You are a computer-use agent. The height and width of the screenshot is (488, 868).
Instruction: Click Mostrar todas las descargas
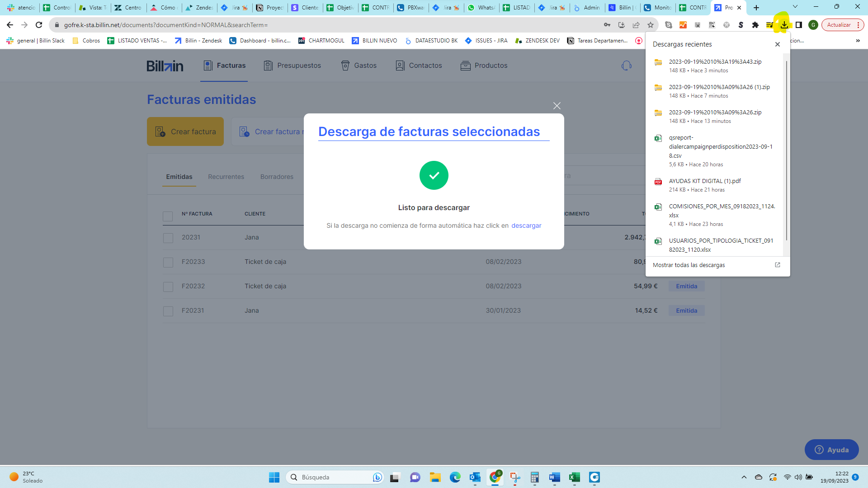[x=689, y=265]
